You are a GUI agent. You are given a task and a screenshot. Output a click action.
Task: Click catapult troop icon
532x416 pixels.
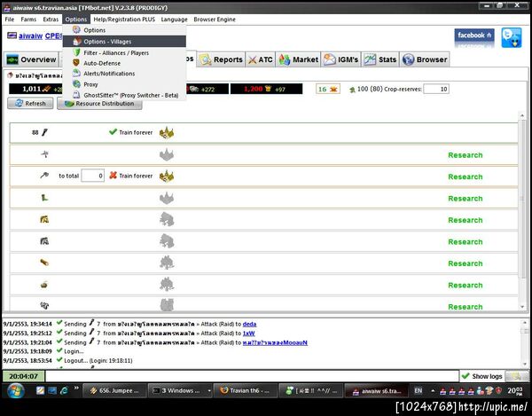tap(44, 285)
